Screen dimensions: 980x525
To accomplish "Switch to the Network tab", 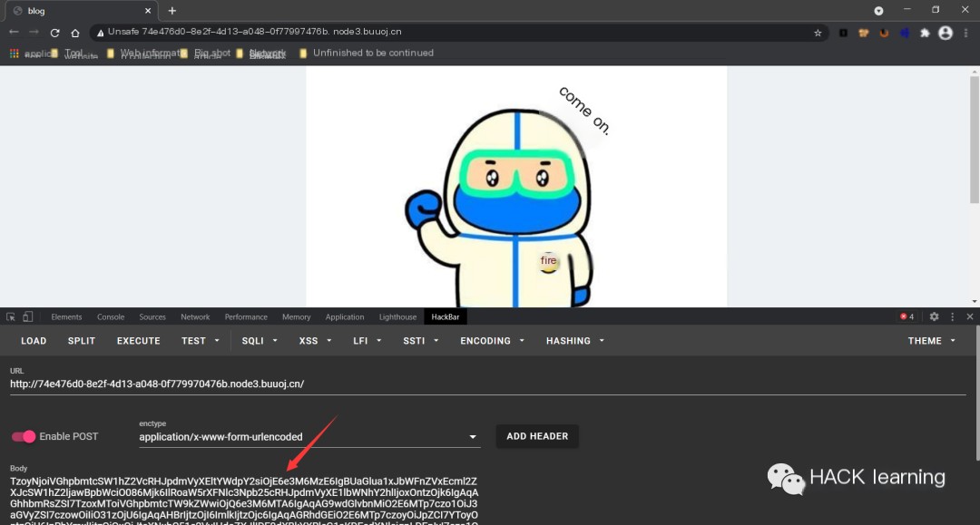I will coord(195,316).
